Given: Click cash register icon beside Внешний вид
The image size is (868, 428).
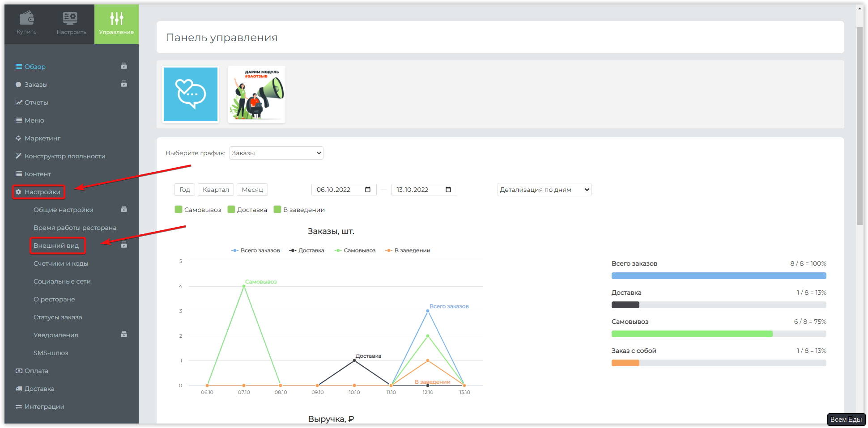Looking at the screenshot, I should [x=124, y=245].
